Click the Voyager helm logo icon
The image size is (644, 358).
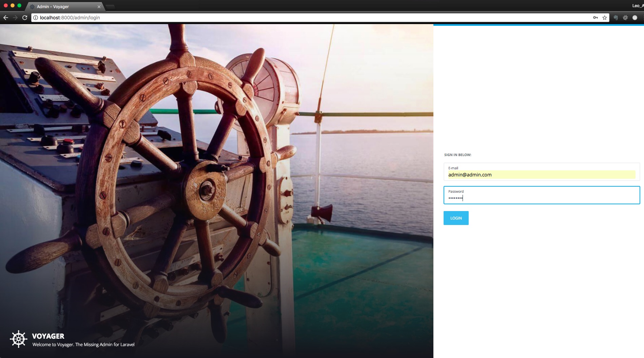19,339
